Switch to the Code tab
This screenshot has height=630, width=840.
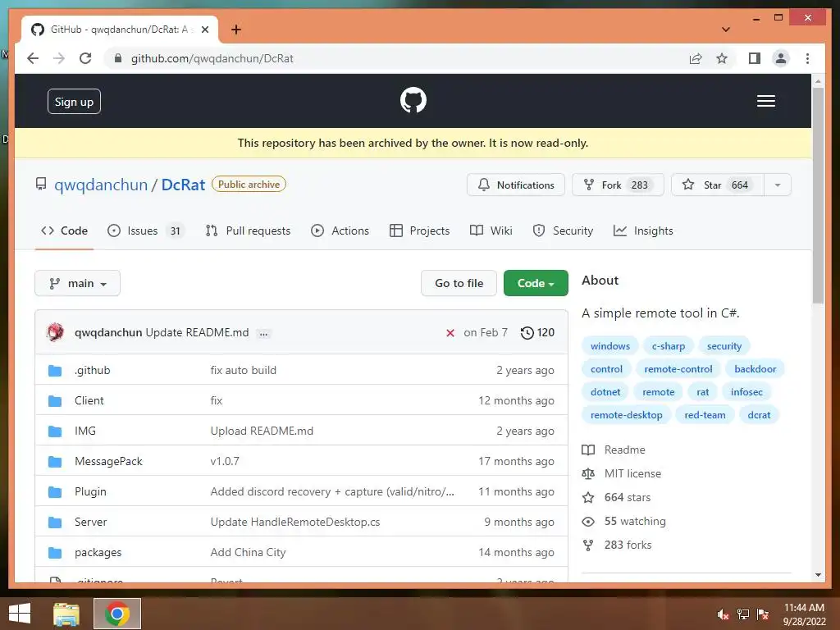(64, 231)
